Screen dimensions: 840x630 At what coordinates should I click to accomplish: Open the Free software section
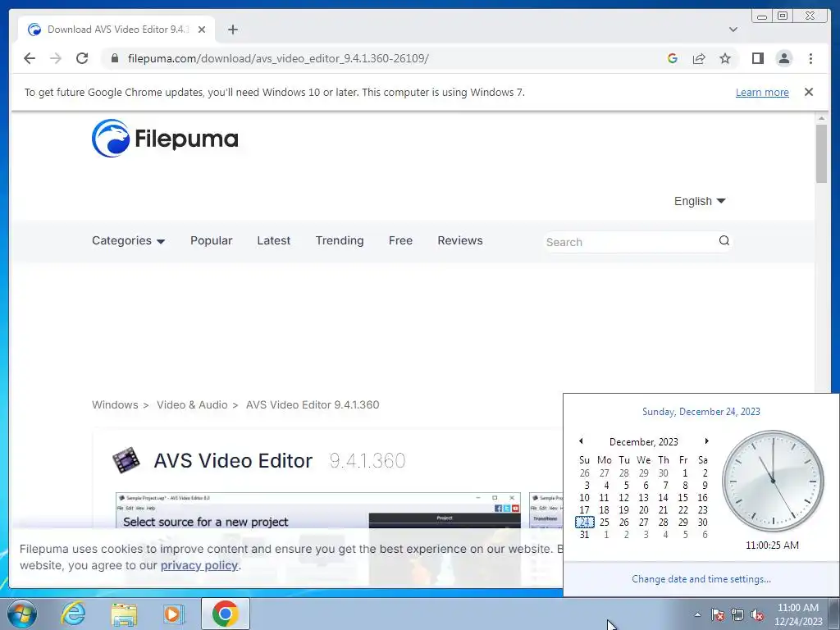click(x=400, y=240)
